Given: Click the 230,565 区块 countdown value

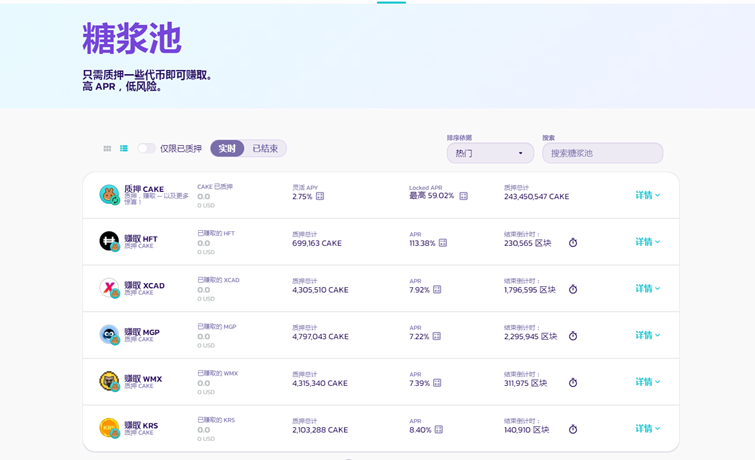Looking at the screenshot, I should pos(527,243).
